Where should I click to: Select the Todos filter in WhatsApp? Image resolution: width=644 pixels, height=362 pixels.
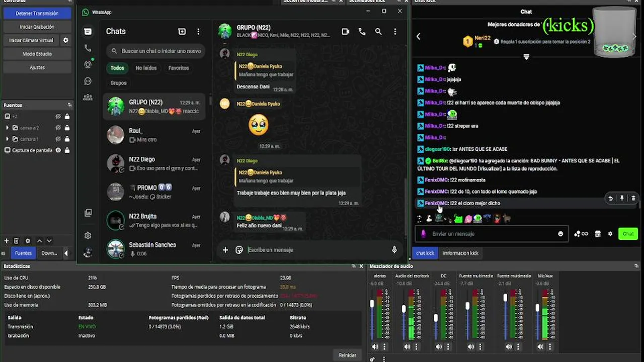click(117, 68)
